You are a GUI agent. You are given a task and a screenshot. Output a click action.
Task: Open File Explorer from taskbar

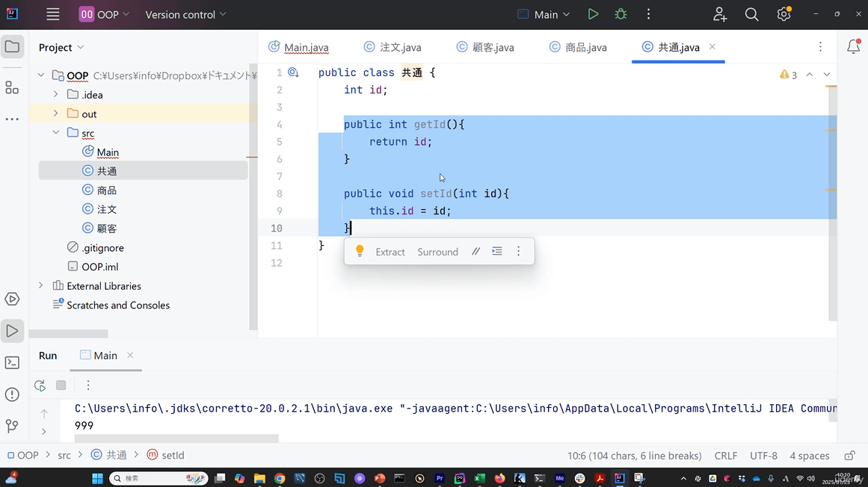(259, 478)
